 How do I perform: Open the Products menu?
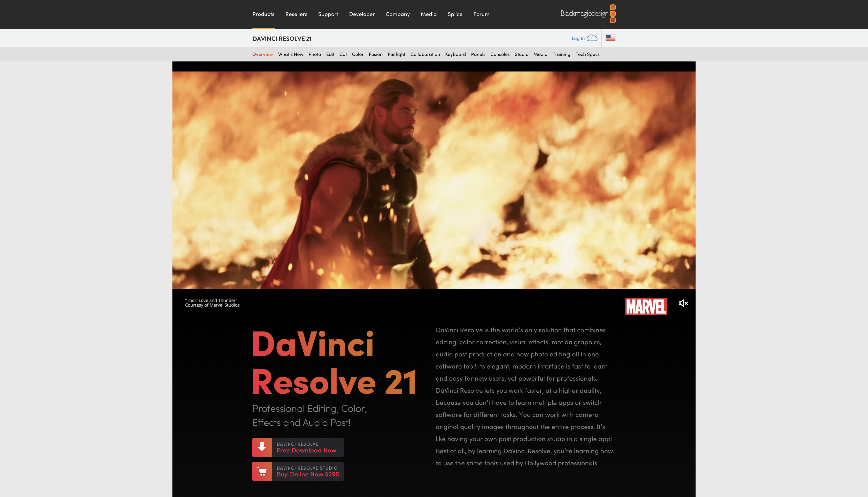263,14
